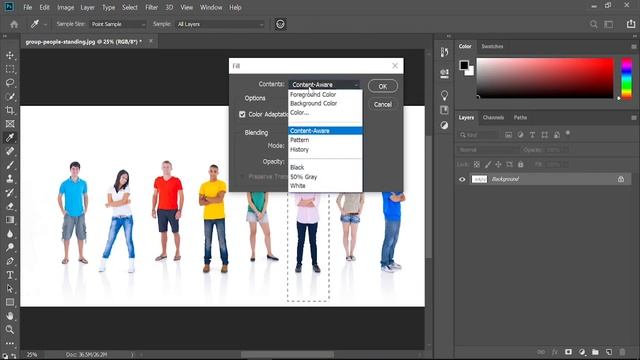Open the Sample All Layers dropdown

(220, 24)
